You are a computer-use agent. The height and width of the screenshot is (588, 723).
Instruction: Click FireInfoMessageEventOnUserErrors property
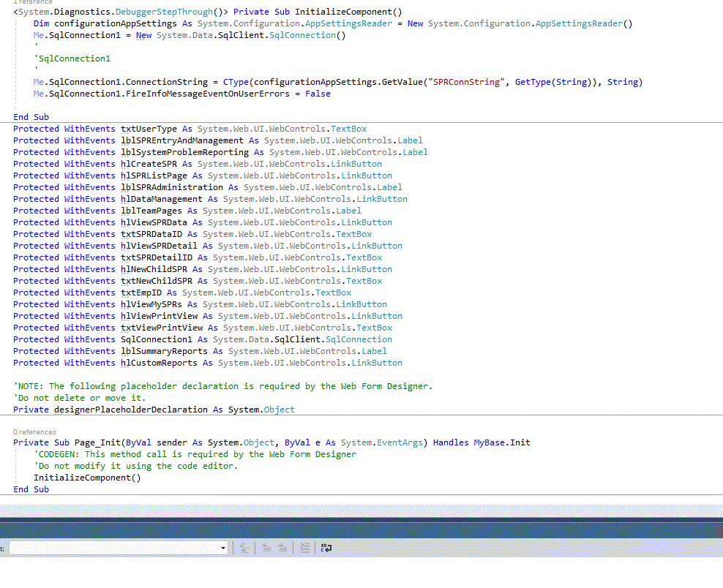(208, 94)
